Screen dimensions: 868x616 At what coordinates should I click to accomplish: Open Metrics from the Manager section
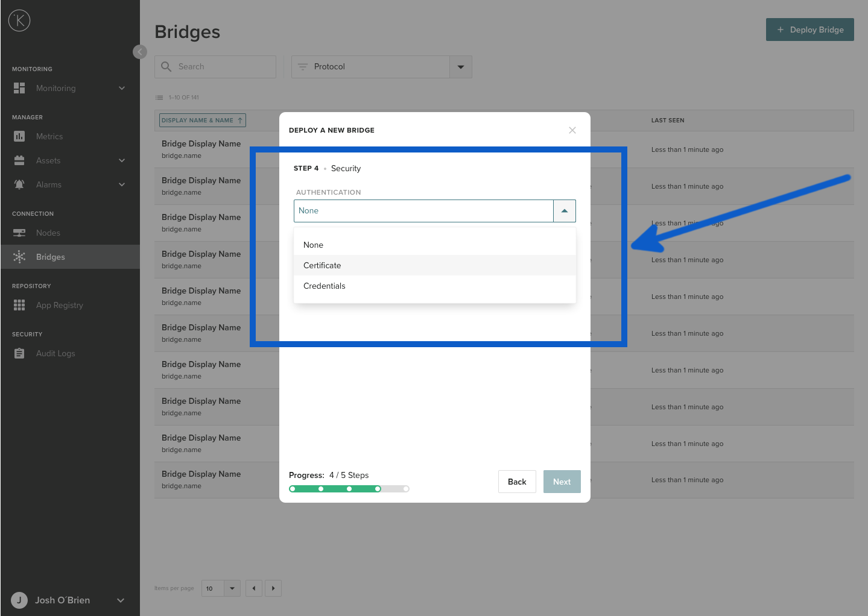(x=19, y=136)
